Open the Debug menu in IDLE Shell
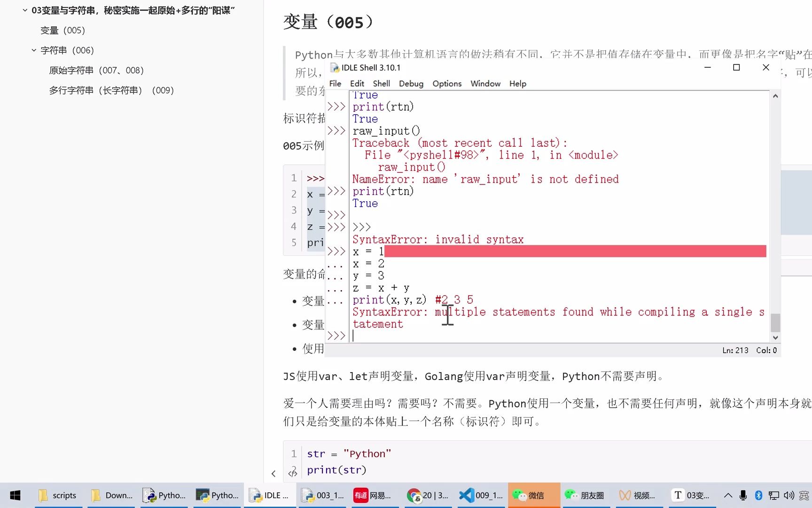The width and height of the screenshot is (812, 508). (411, 84)
